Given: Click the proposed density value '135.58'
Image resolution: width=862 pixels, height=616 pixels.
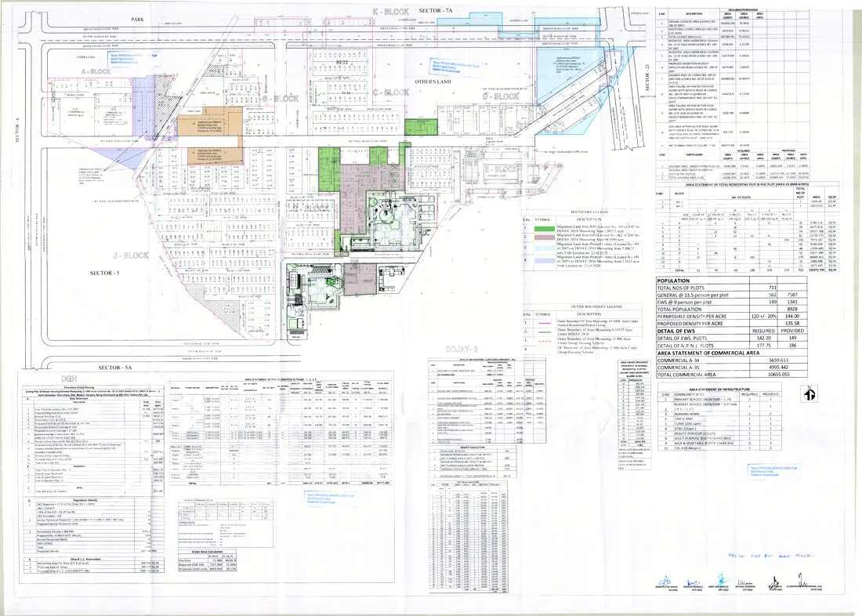Looking at the screenshot, I should click(792, 324).
